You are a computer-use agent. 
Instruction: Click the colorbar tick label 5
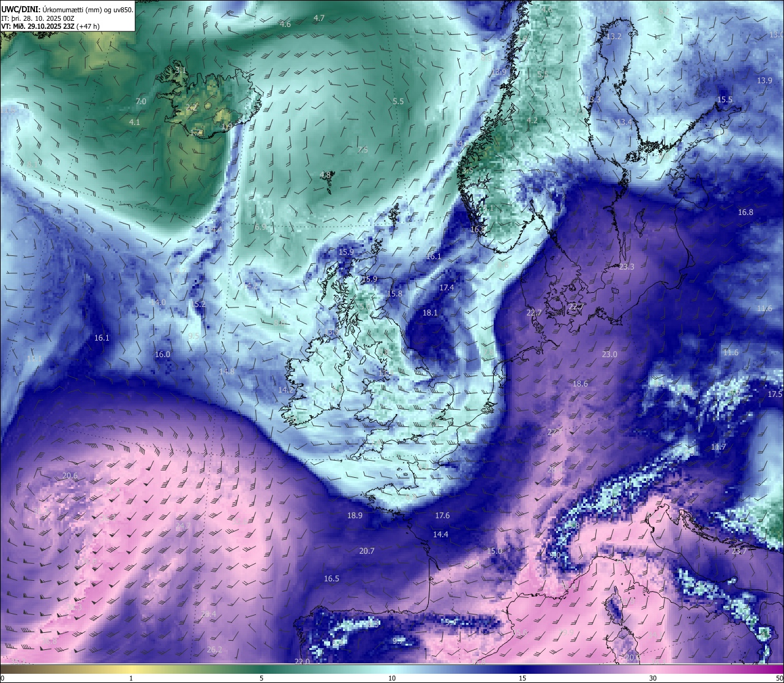pos(262,678)
